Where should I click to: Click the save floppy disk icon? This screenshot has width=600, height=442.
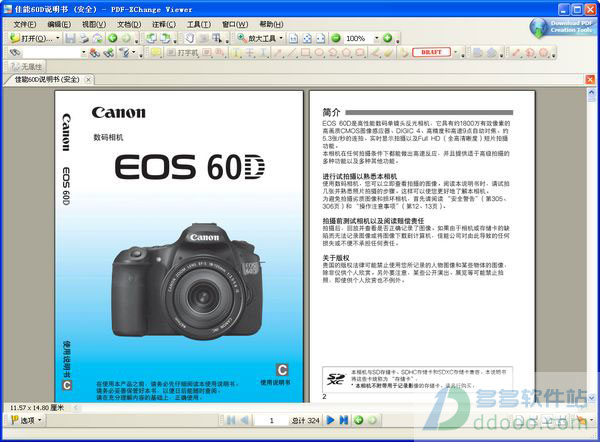[x=70, y=38]
